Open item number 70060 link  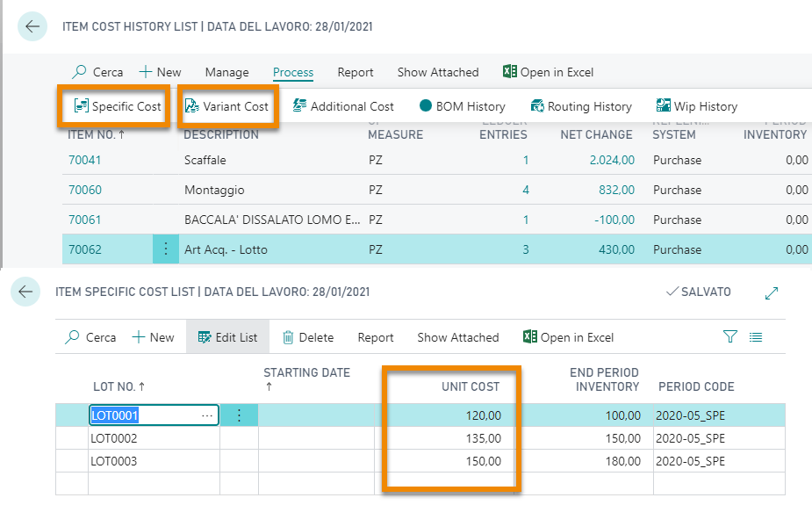pyautogui.click(x=85, y=190)
